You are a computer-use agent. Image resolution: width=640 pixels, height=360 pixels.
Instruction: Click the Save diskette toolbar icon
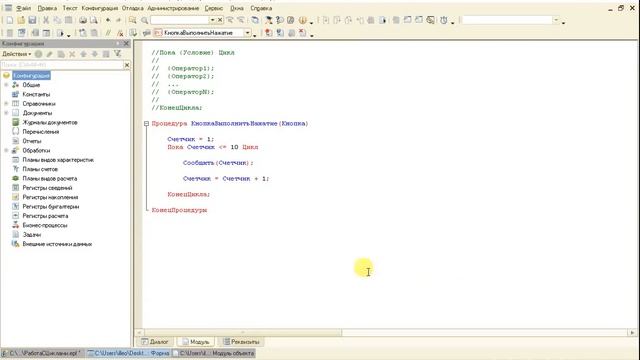pos(32,20)
